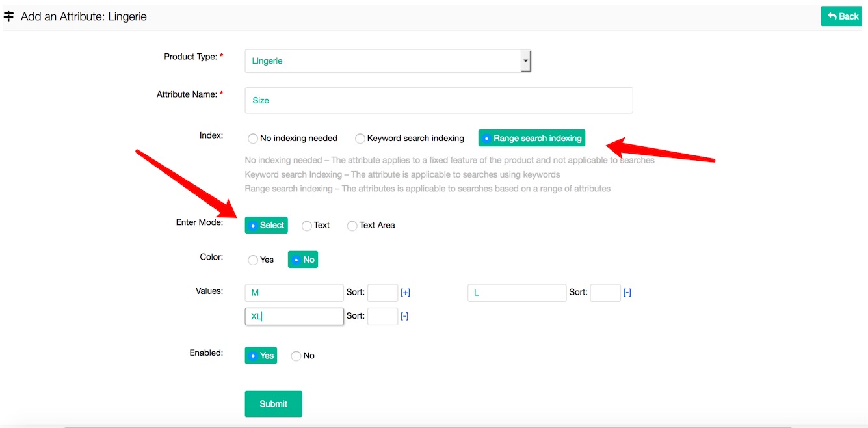This screenshot has width=868, height=428.
Task: Click the Sort field next to XL
Action: 382,316
